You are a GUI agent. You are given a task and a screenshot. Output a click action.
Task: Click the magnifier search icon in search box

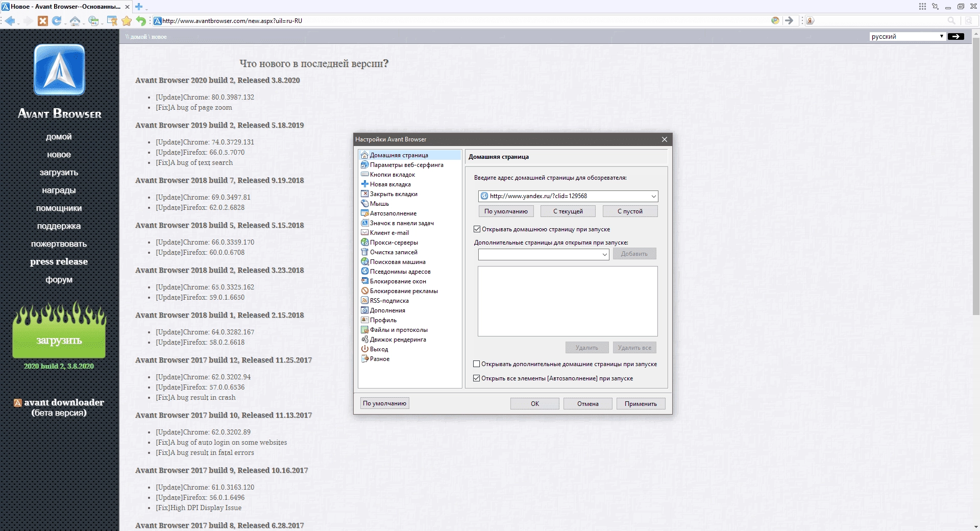click(x=951, y=20)
